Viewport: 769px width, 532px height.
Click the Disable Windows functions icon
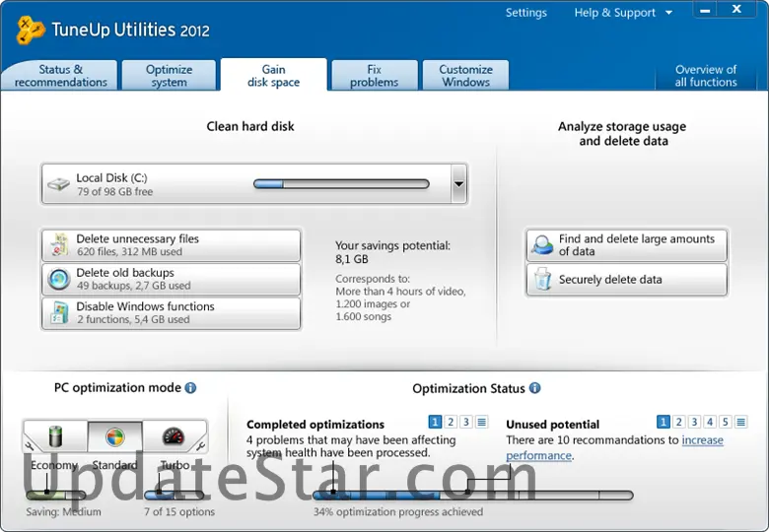59,312
